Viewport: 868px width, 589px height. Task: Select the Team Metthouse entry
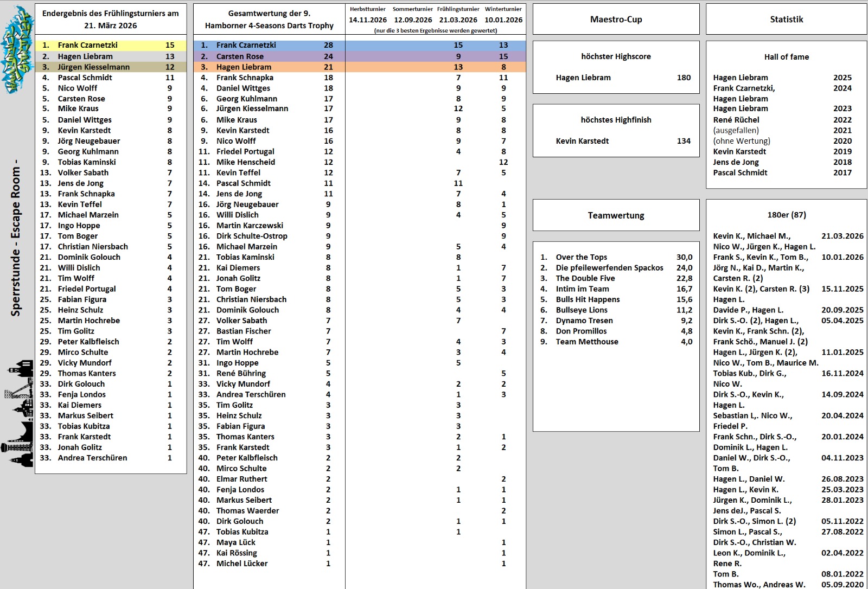click(586, 342)
